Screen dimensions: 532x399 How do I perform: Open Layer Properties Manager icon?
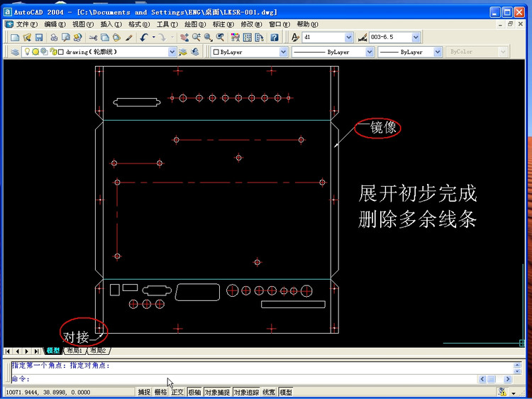[15, 52]
